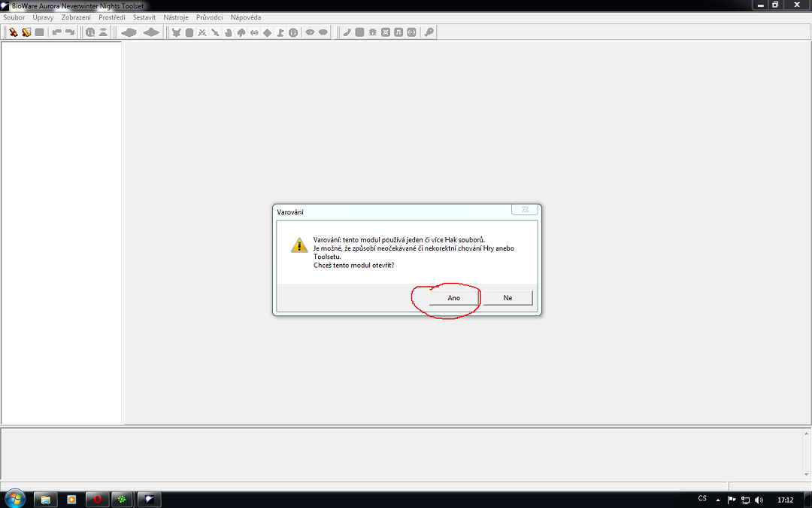Screen dimensions: 812x508
Task: Click the new module icon in toolbar
Action: 13,32
